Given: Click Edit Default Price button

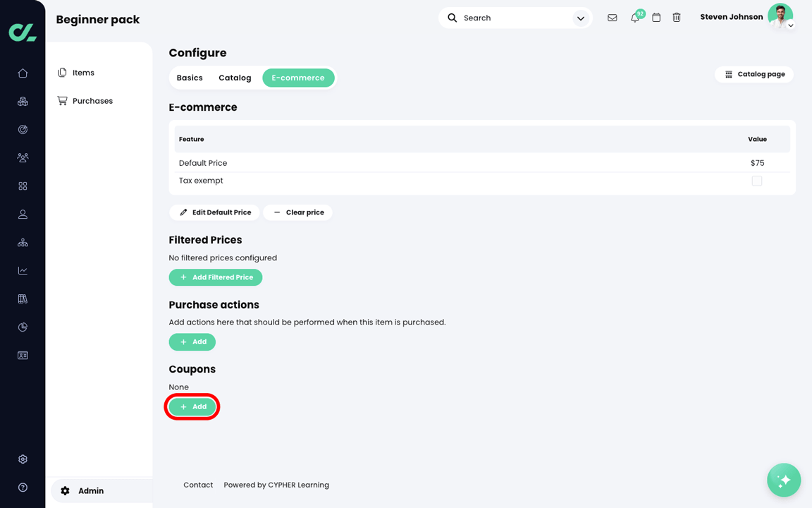Looking at the screenshot, I should point(214,212).
